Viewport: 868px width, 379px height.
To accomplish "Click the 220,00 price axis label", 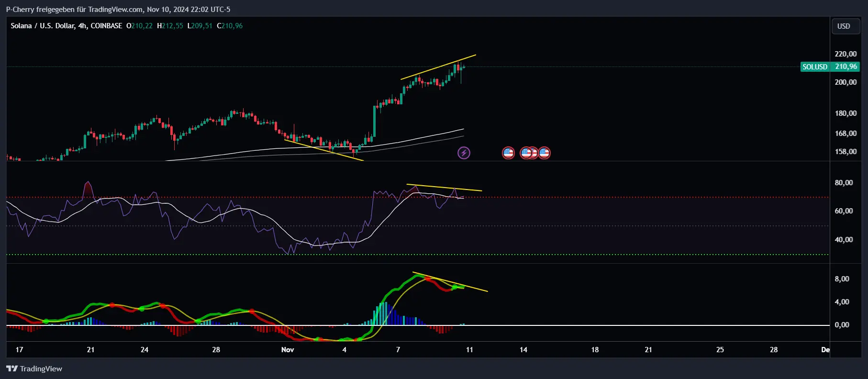I will pyautogui.click(x=846, y=54).
